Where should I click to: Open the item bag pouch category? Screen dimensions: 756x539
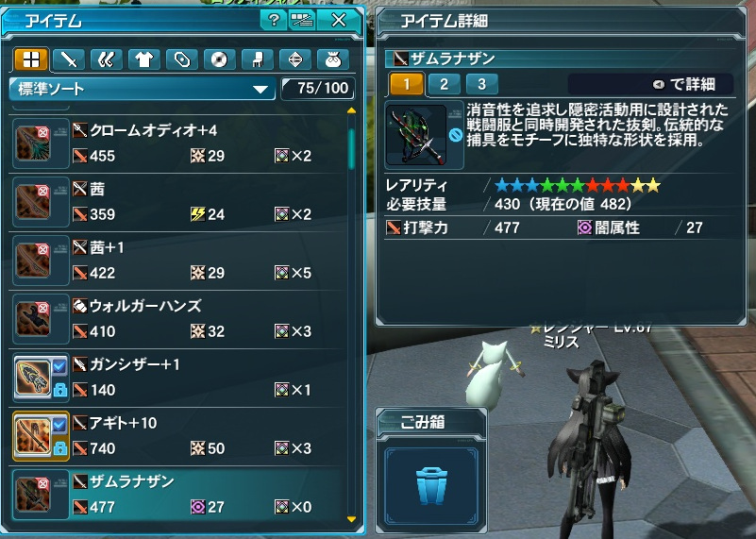pos(333,59)
